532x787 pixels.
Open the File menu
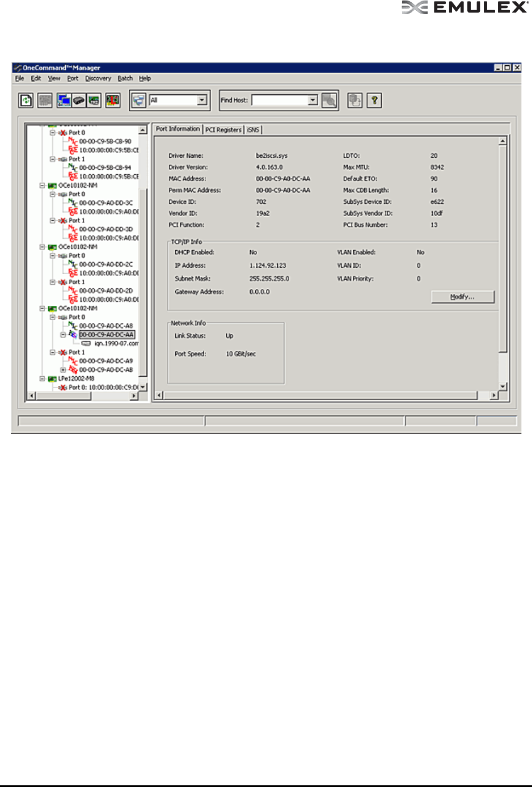point(19,78)
